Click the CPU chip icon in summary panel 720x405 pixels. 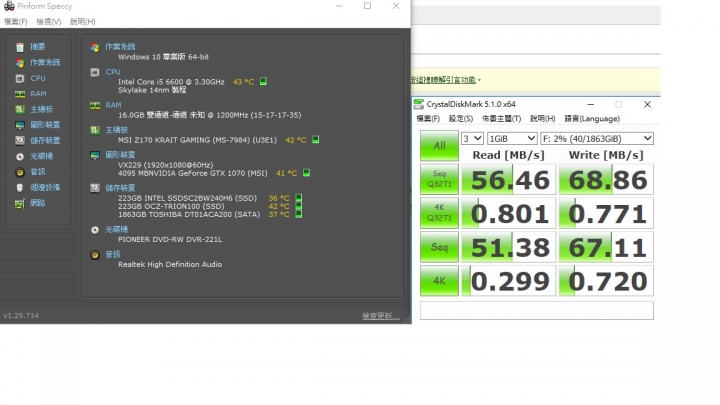[x=95, y=72]
